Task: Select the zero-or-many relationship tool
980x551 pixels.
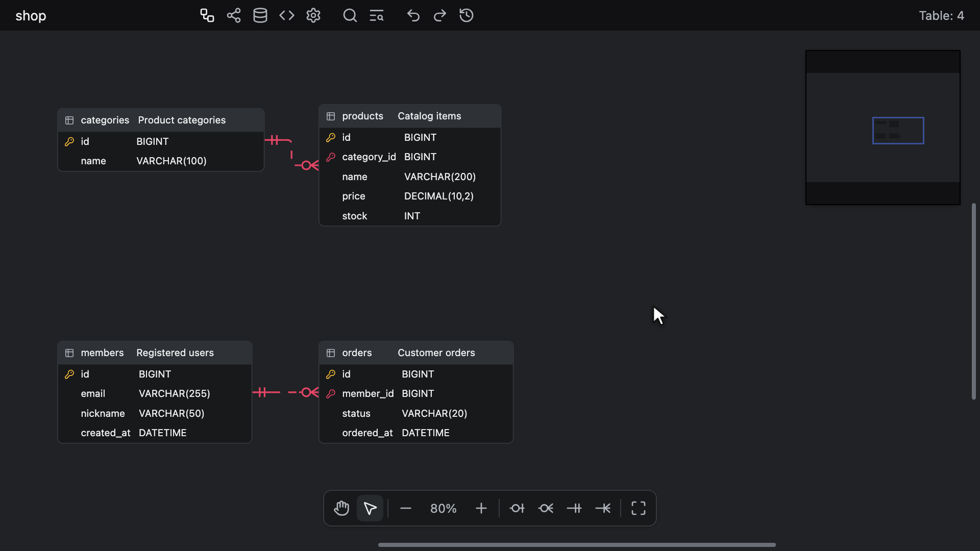Action: coord(546,508)
